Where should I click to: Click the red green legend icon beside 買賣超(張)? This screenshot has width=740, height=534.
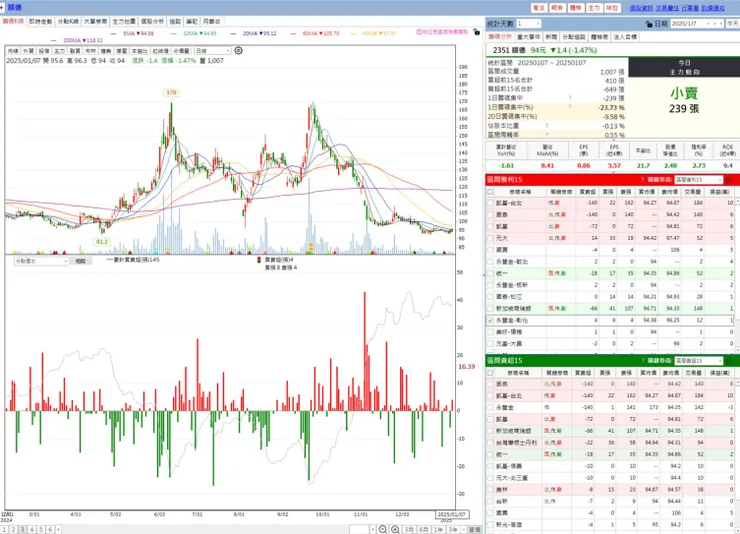pos(259,260)
